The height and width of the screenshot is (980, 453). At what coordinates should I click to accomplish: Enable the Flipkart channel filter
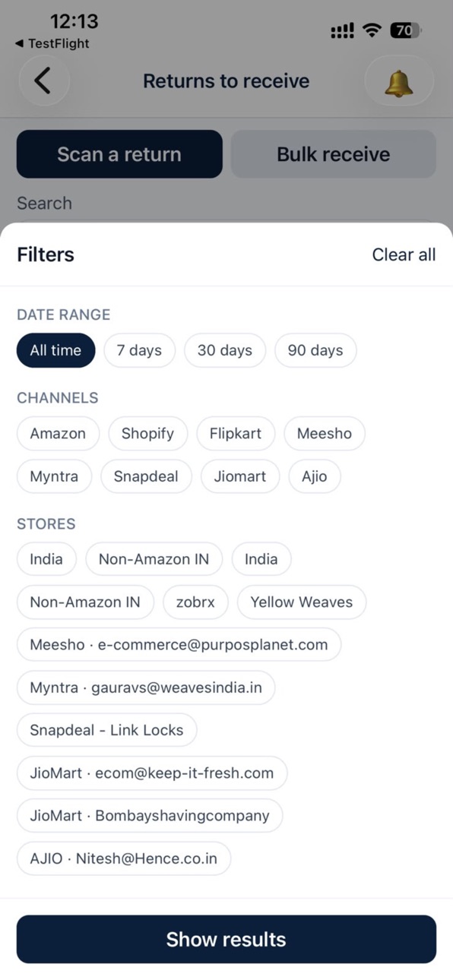[236, 434]
